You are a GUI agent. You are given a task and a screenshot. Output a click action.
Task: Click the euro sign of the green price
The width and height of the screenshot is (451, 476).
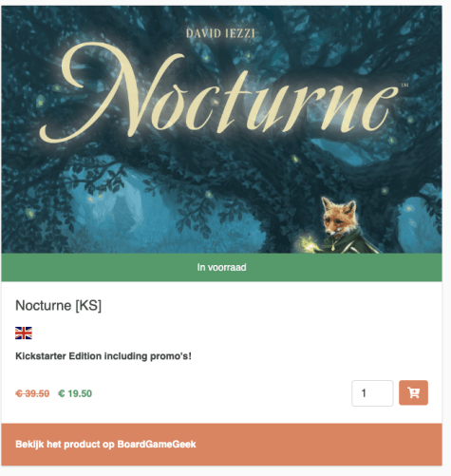point(62,393)
